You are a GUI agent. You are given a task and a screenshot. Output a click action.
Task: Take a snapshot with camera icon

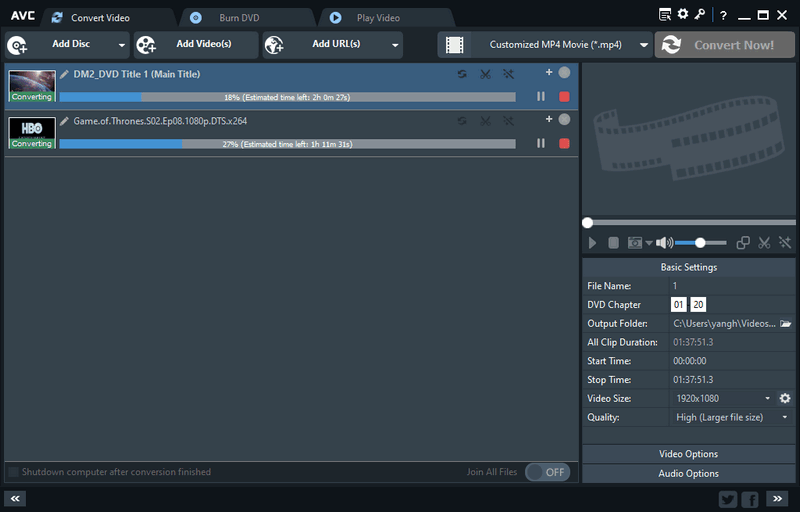pyautogui.click(x=635, y=243)
